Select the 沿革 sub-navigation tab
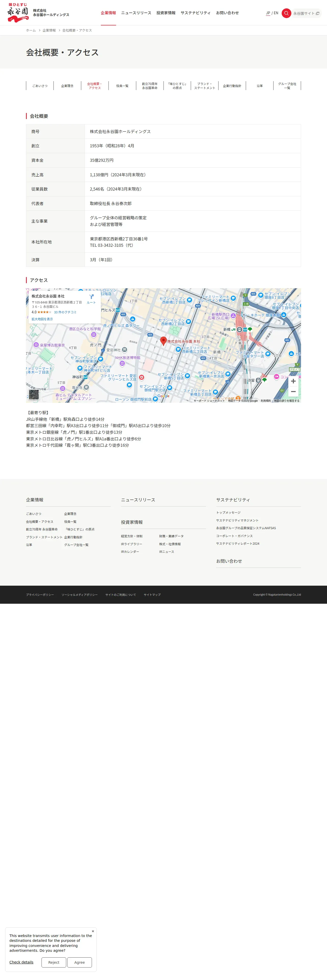 pyautogui.click(x=260, y=86)
